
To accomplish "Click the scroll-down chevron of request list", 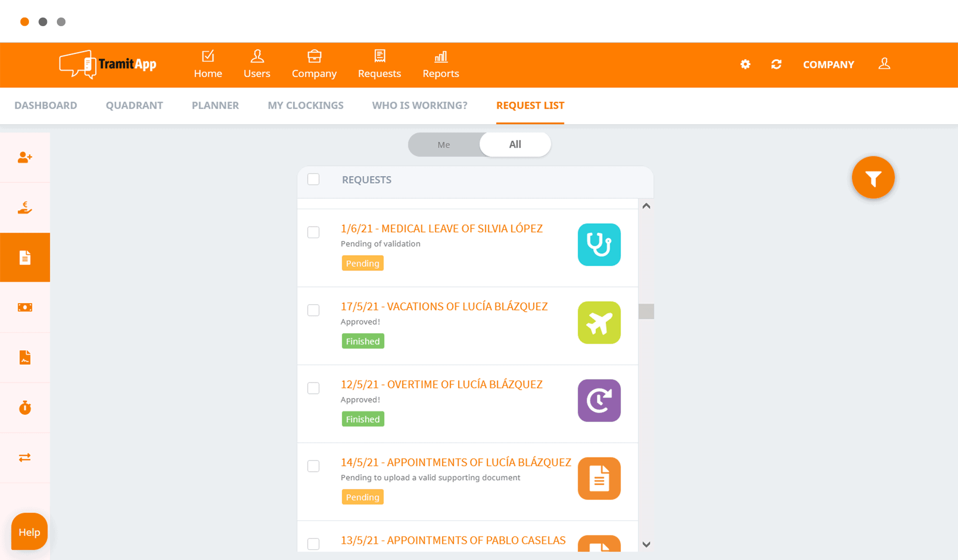I will pyautogui.click(x=646, y=544).
